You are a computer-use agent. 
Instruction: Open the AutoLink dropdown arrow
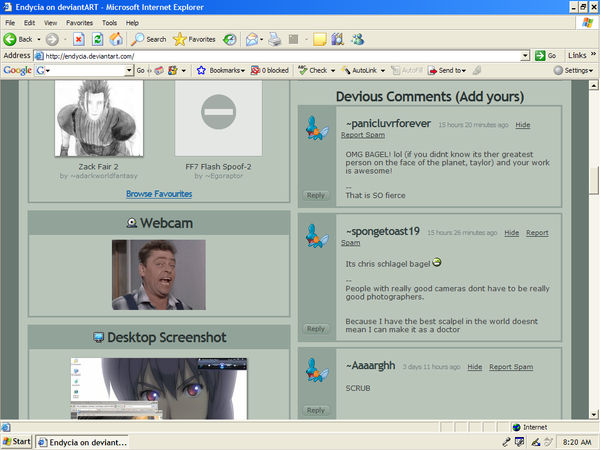[383, 71]
